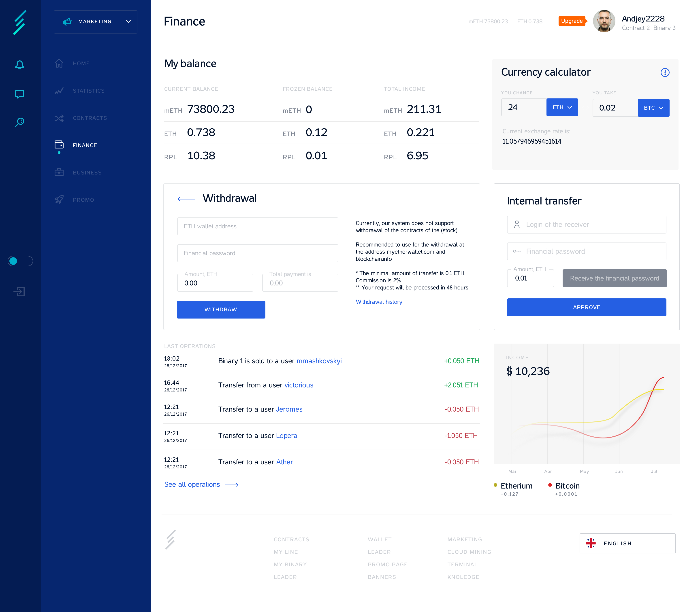Click the logout icon in left rail
The width and height of the screenshot is (700, 612).
19,291
